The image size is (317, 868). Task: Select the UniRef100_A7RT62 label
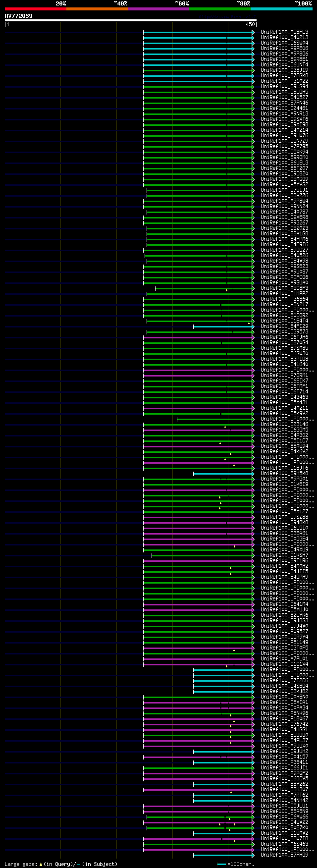point(284,795)
